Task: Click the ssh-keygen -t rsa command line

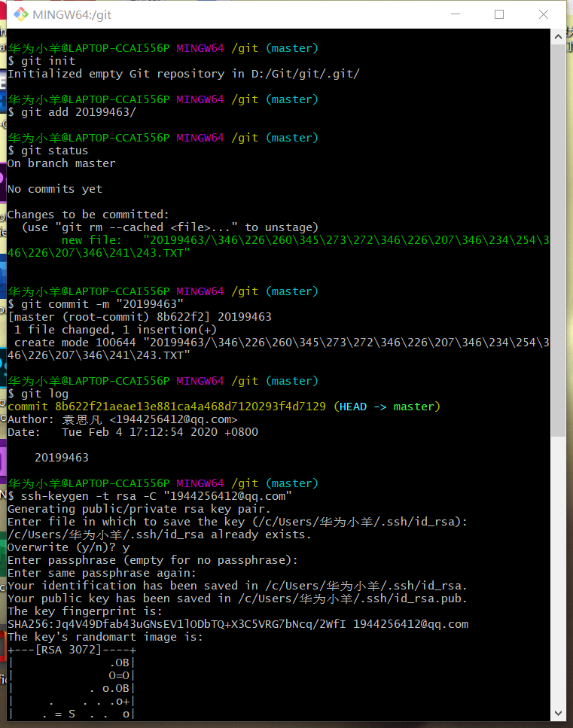Action: (150, 496)
